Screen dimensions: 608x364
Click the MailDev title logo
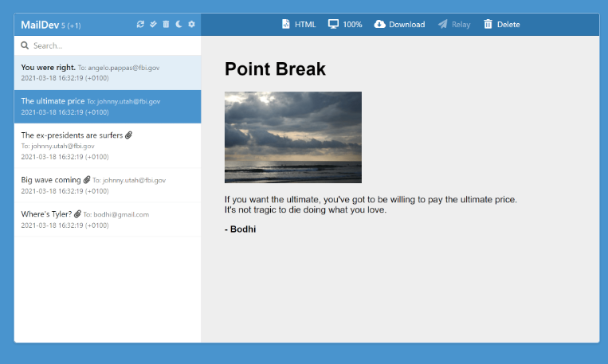(x=40, y=25)
